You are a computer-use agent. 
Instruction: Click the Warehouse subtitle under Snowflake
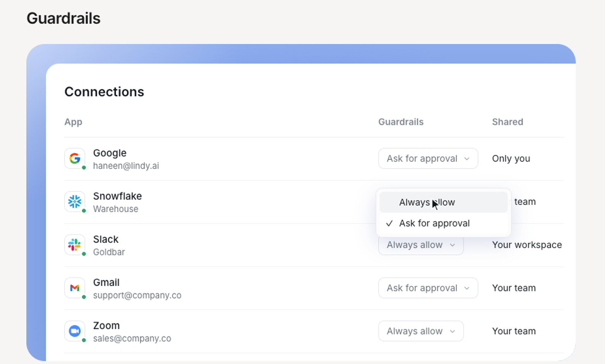[x=116, y=209]
